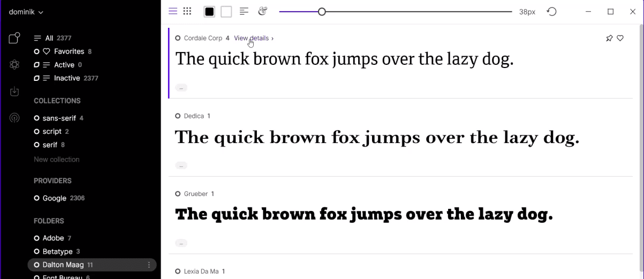The height and width of the screenshot is (279, 644).
Task: Select the white background color swatch
Action: pos(226,12)
